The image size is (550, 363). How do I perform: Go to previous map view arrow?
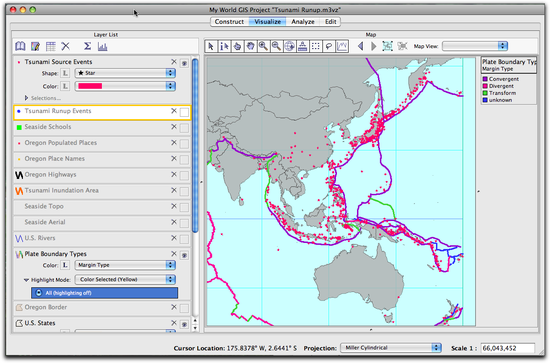pyautogui.click(x=361, y=46)
